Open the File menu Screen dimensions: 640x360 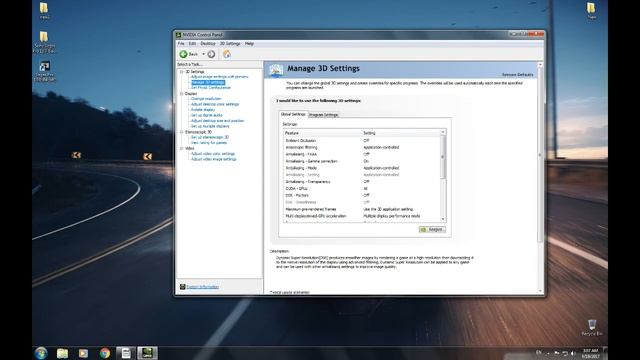pos(181,44)
